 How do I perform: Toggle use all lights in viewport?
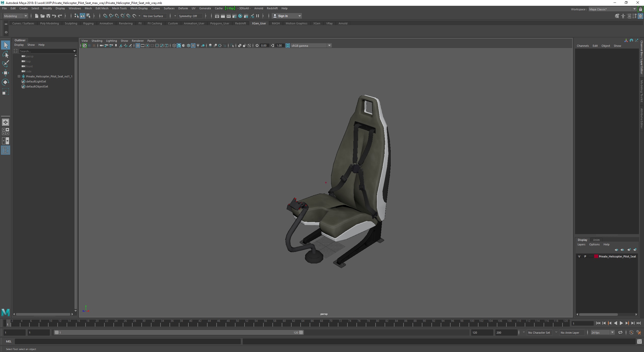click(198, 46)
